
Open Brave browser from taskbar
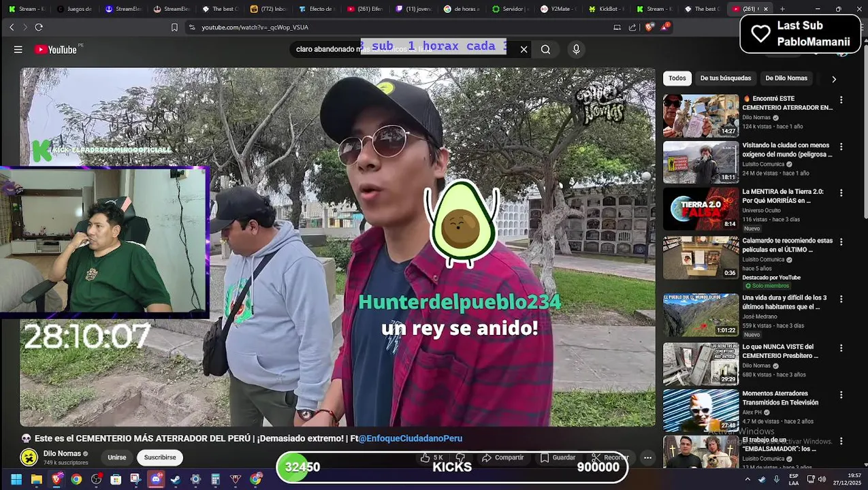(x=57, y=480)
